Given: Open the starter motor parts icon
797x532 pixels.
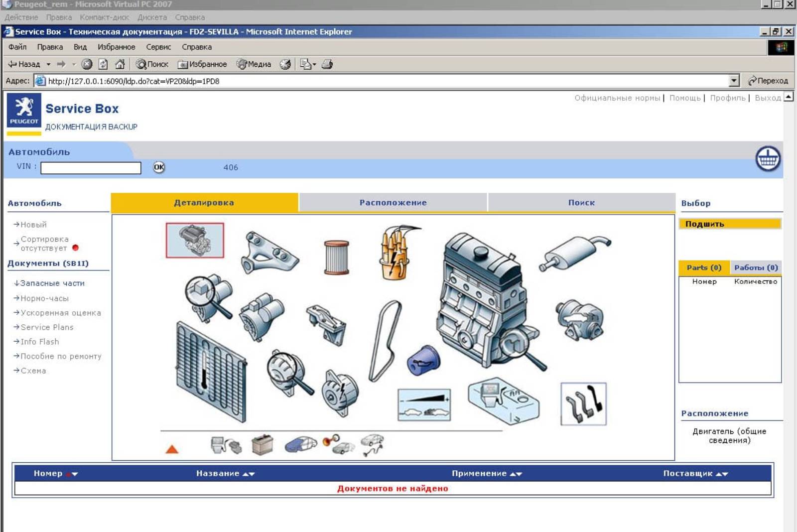Looking at the screenshot, I should [261, 317].
